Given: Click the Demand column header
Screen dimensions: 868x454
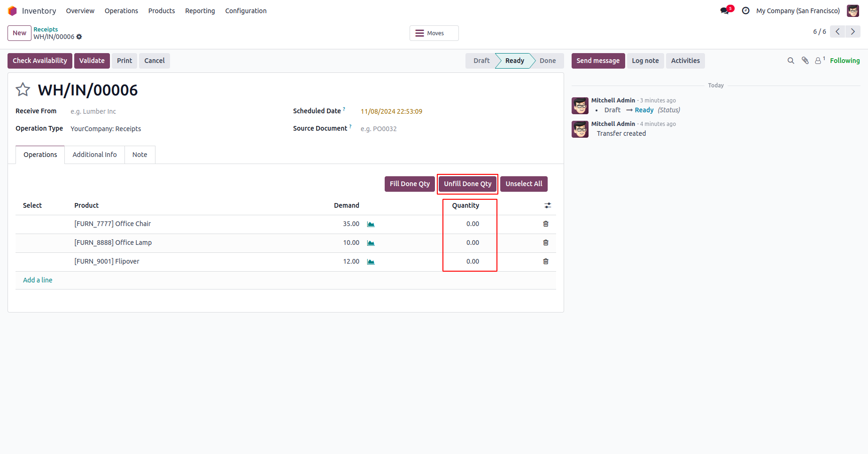Looking at the screenshot, I should coord(347,205).
